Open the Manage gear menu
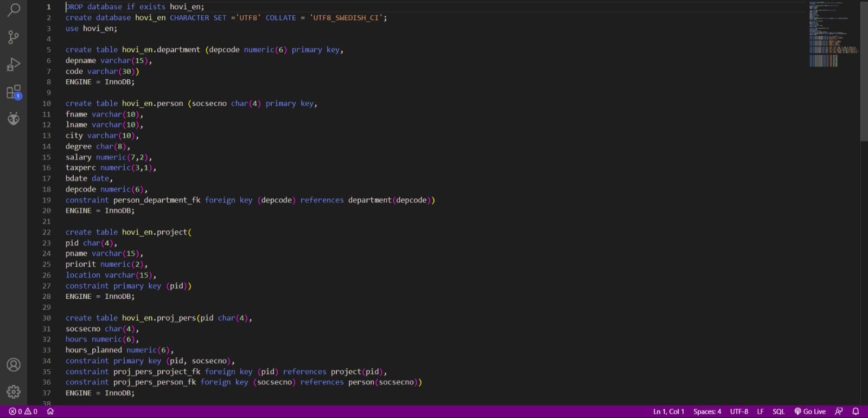 (x=14, y=391)
